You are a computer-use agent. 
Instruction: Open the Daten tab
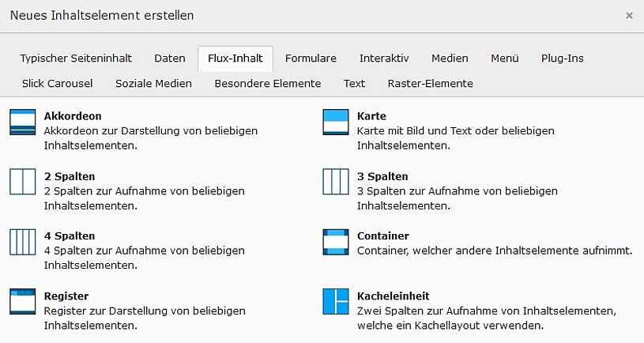pyautogui.click(x=170, y=58)
